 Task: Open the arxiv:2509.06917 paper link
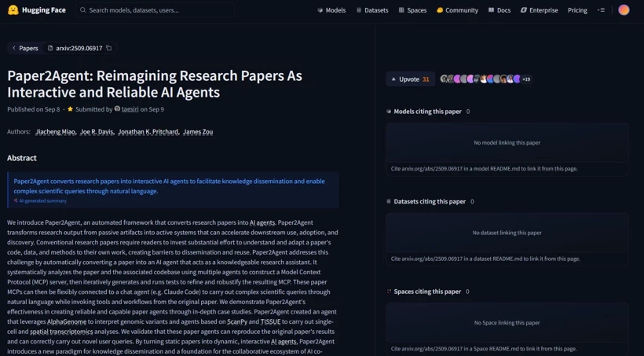75,48
